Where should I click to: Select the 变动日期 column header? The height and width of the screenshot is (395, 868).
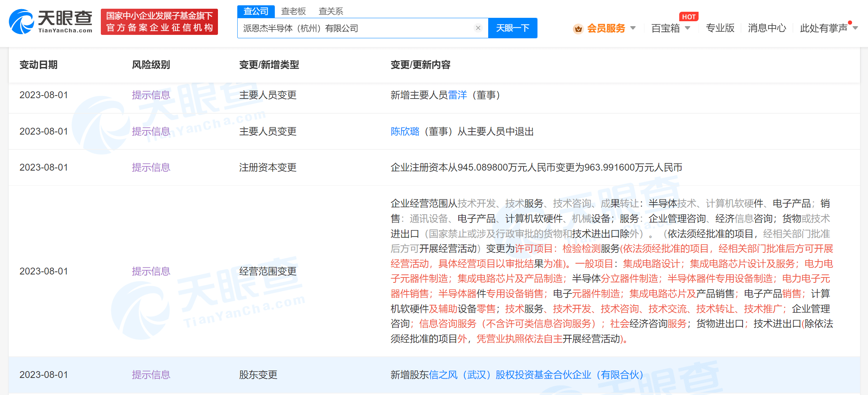[x=38, y=65]
